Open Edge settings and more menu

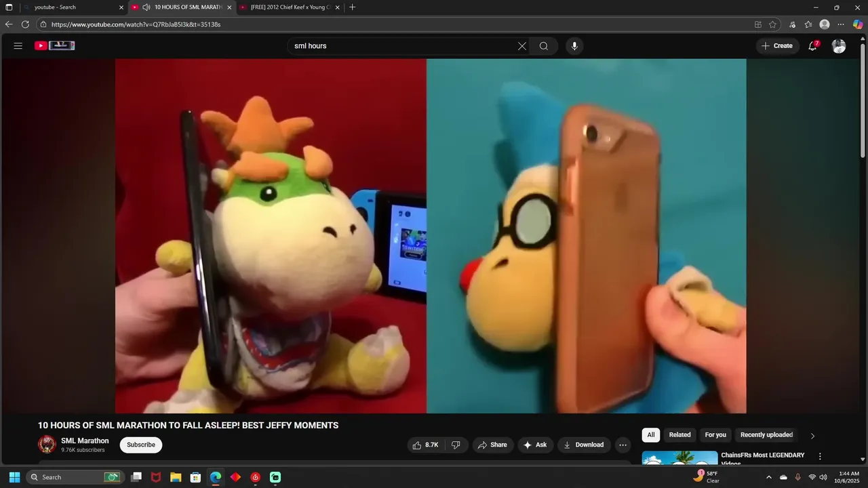(841, 24)
